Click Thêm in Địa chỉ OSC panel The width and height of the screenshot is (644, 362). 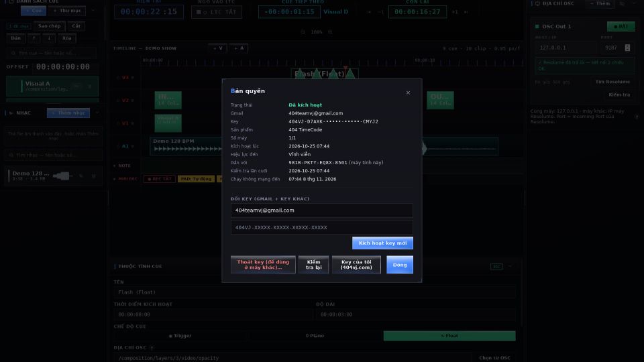tap(600, 4)
